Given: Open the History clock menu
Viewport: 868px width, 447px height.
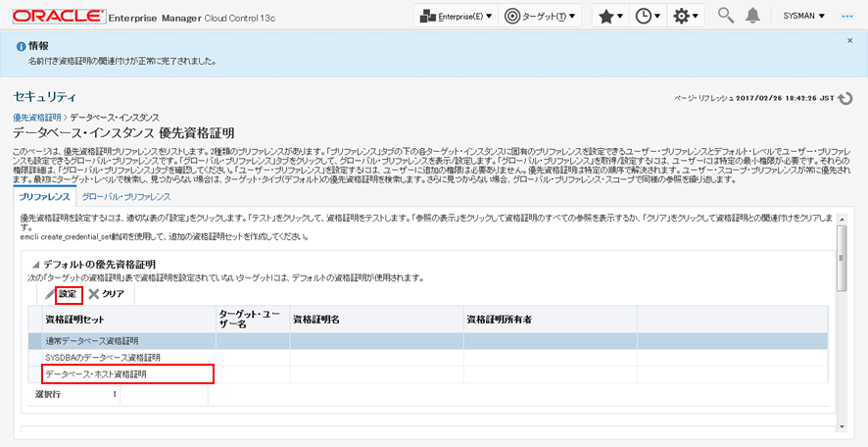Looking at the screenshot, I should (648, 17).
